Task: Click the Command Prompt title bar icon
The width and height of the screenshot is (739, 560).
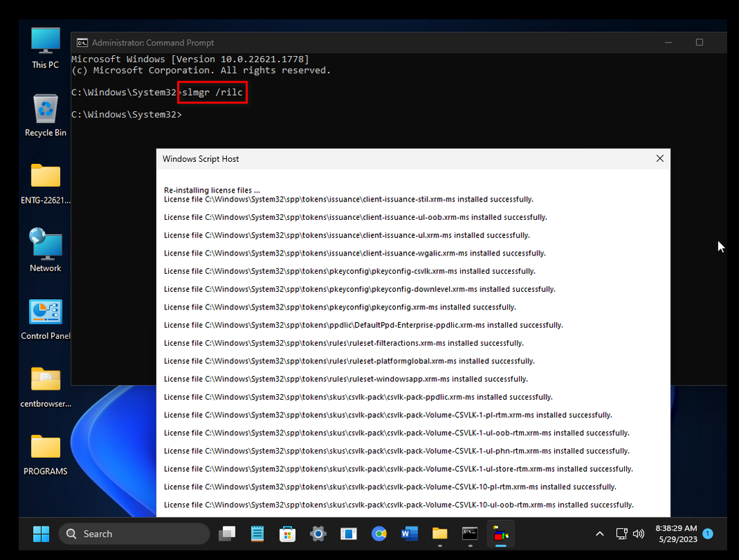Action: pyautogui.click(x=82, y=43)
